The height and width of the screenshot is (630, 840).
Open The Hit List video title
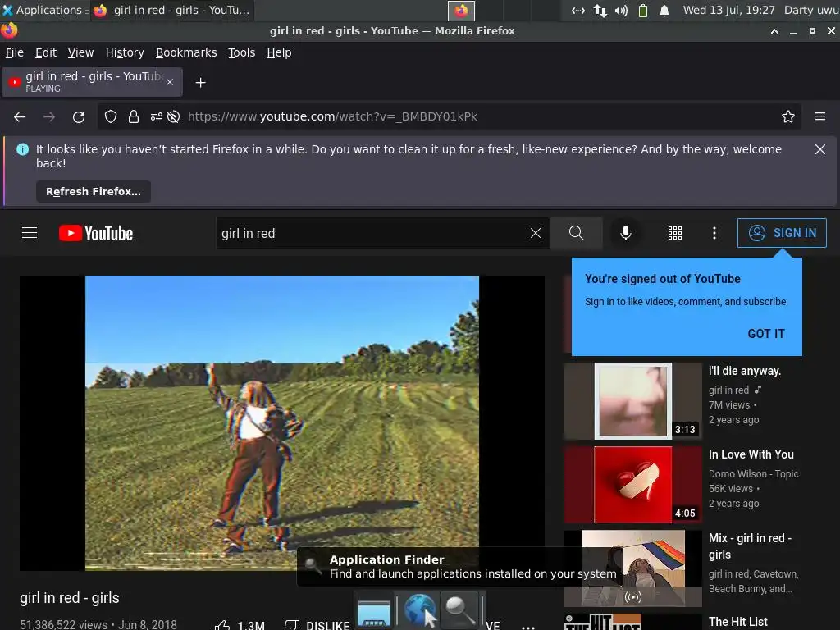[737, 622]
